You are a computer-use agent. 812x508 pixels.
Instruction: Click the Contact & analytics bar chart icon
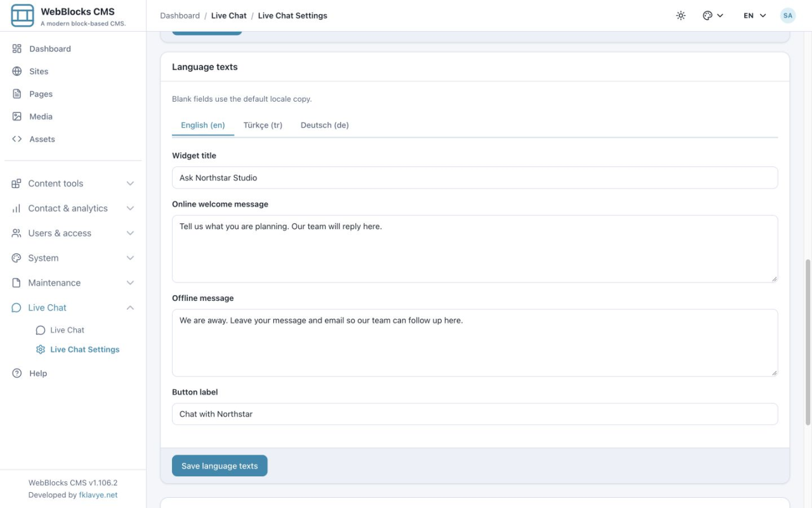(x=16, y=208)
